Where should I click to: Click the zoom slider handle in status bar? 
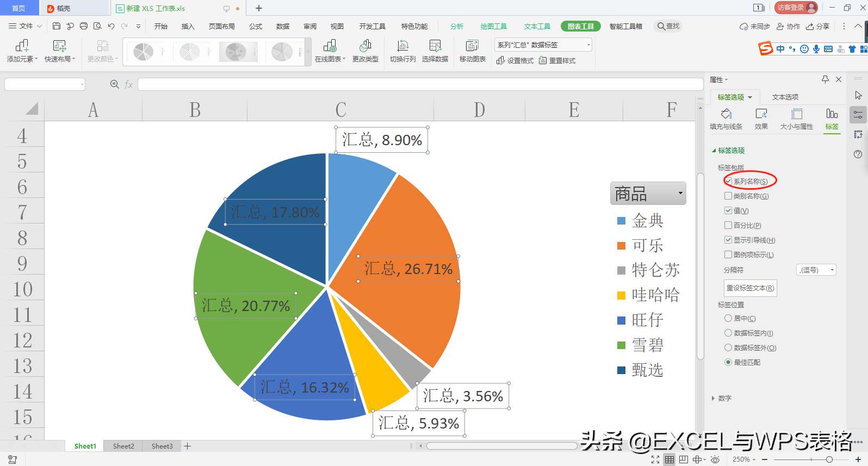(829, 459)
